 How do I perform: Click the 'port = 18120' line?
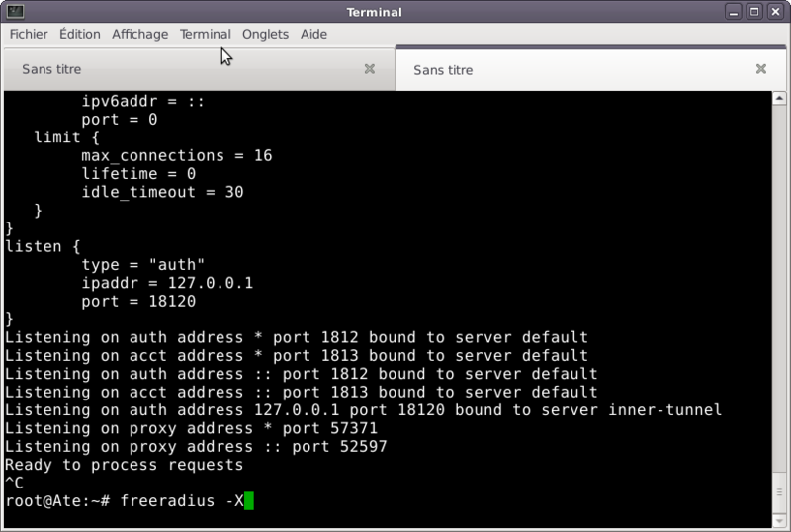click(138, 302)
